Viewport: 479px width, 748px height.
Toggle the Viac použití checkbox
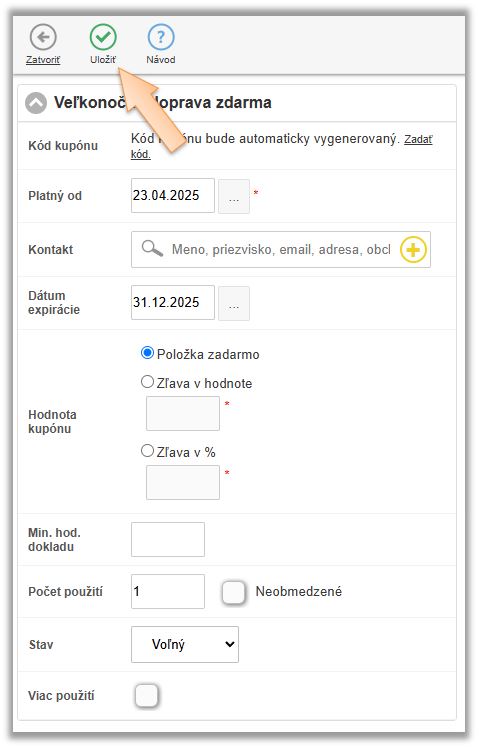(x=146, y=695)
